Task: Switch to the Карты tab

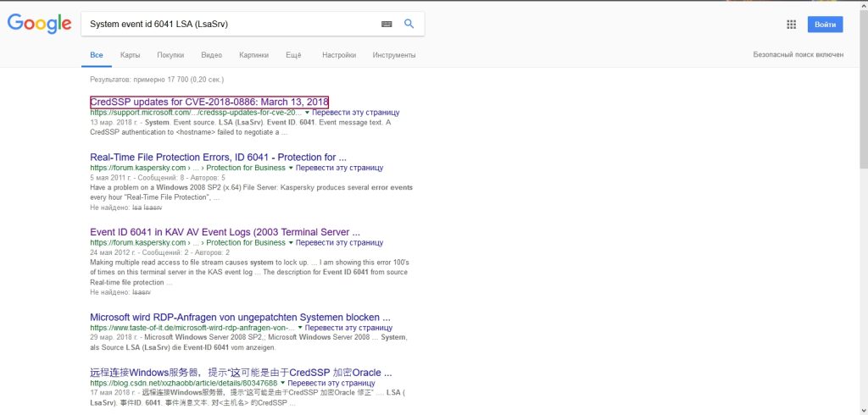Action: click(x=130, y=55)
